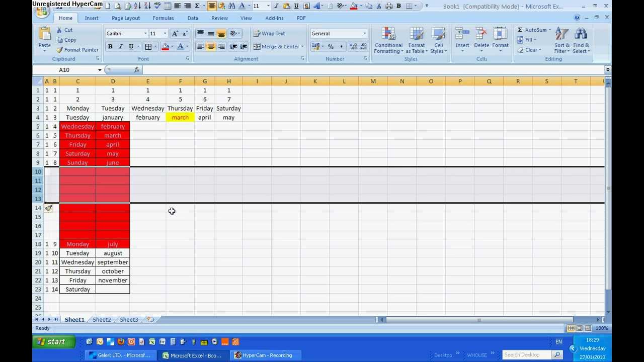Open Format menu in Cells group

pos(500,39)
